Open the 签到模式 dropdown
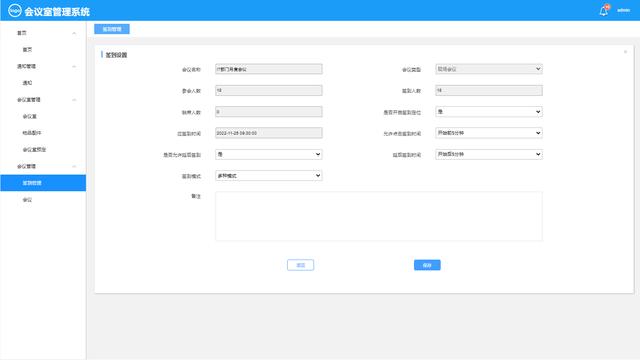640x360 pixels. click(x=269, y=176)
